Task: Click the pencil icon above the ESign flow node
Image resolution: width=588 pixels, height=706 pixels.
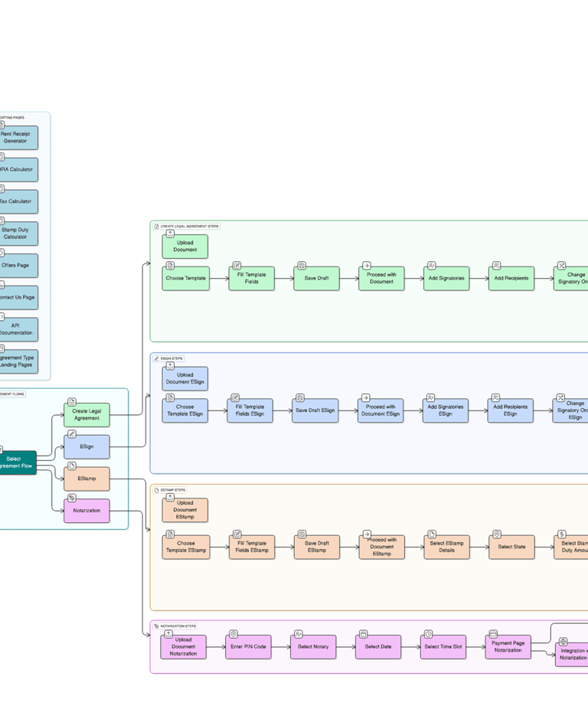Action: click(72, 434)
